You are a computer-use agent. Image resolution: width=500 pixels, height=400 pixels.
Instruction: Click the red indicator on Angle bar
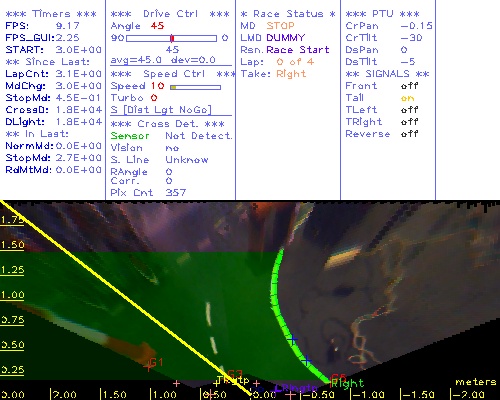click(172, 38)
